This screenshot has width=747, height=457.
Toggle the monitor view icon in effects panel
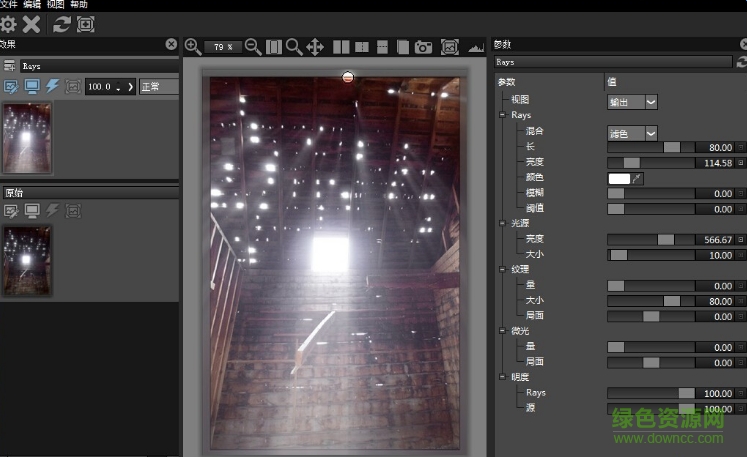point(32,87)
